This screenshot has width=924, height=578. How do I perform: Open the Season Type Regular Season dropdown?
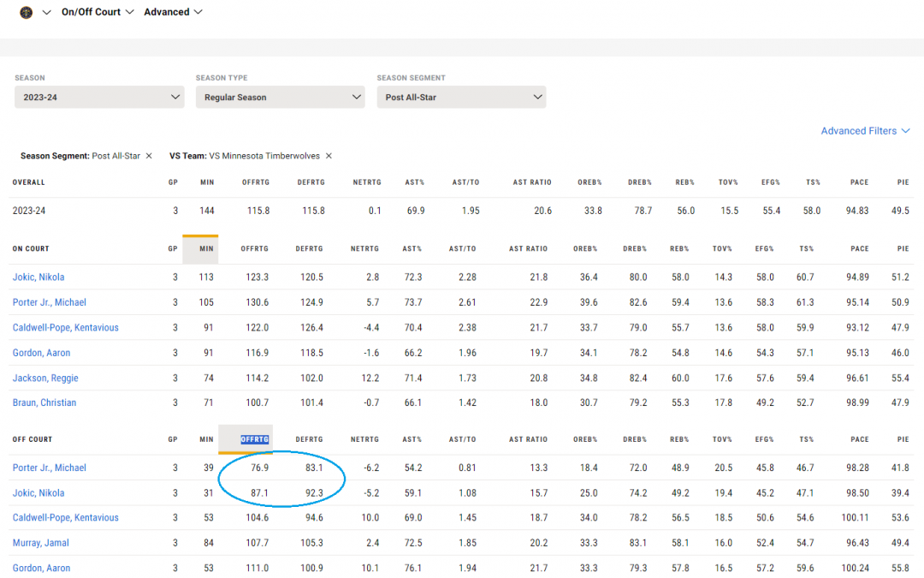point(281,97)
